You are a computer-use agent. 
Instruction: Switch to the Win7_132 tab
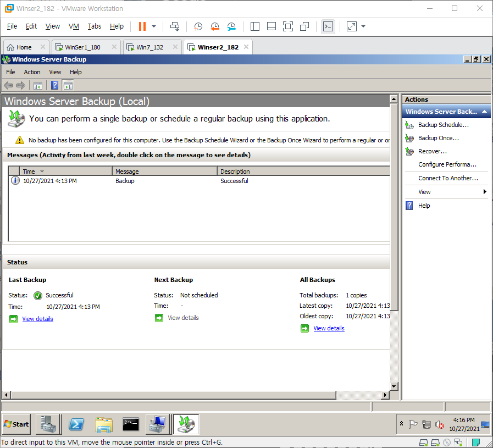149,47
